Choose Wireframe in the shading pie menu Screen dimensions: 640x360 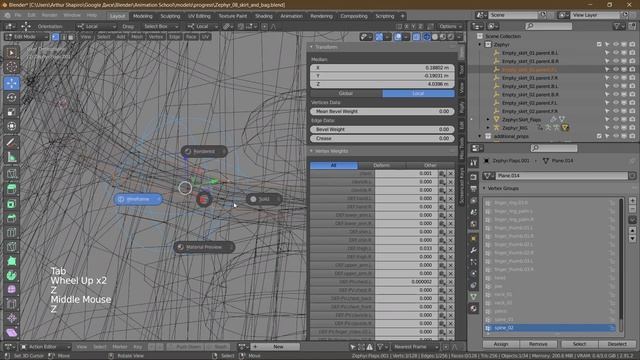point(138,199)
